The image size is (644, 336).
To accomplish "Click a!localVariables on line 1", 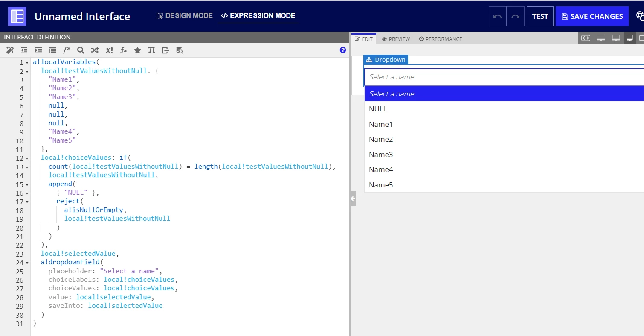I will [x=64, y=62].
